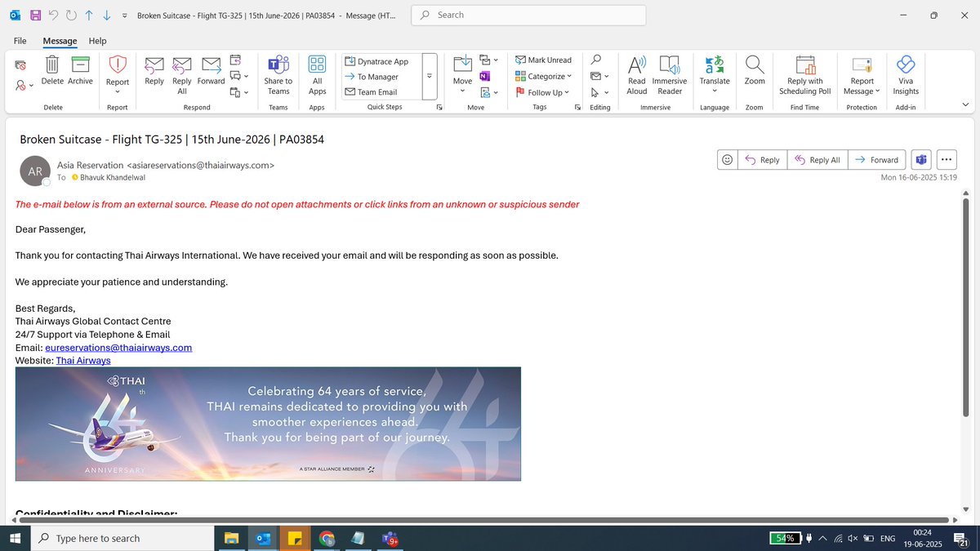
Task: Customize Quick Access Toolbar dropdown
Action: [x=123, y=16]
